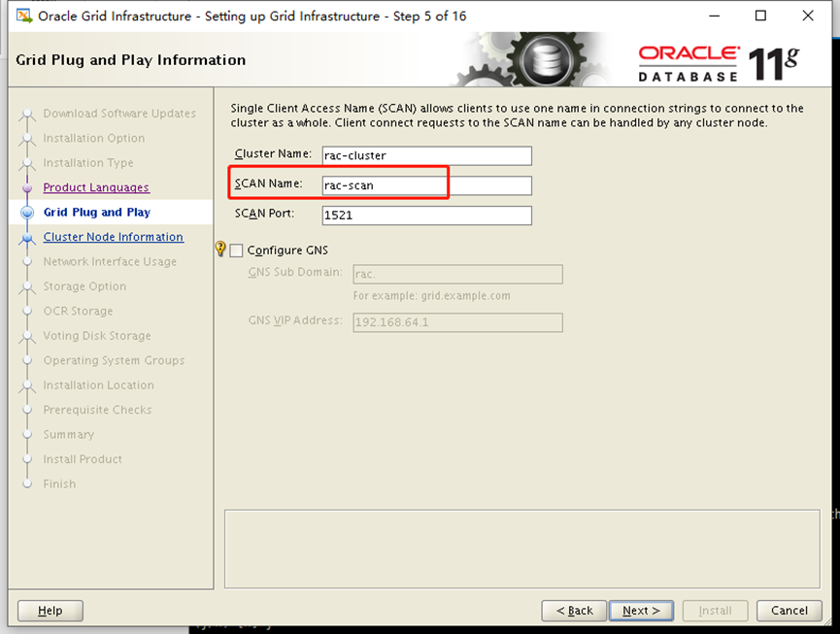The image size is (840, 634).
Task: Select the Grid Plug and Play step
Action: click(x=97, y=212)
